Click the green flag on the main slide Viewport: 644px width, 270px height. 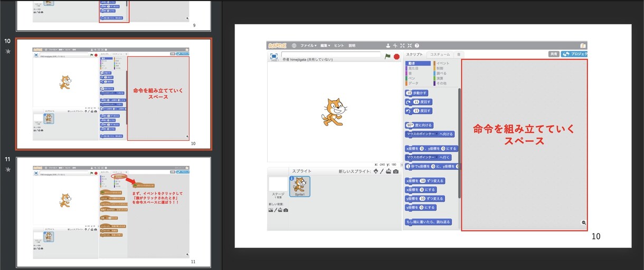coord(388,56)
